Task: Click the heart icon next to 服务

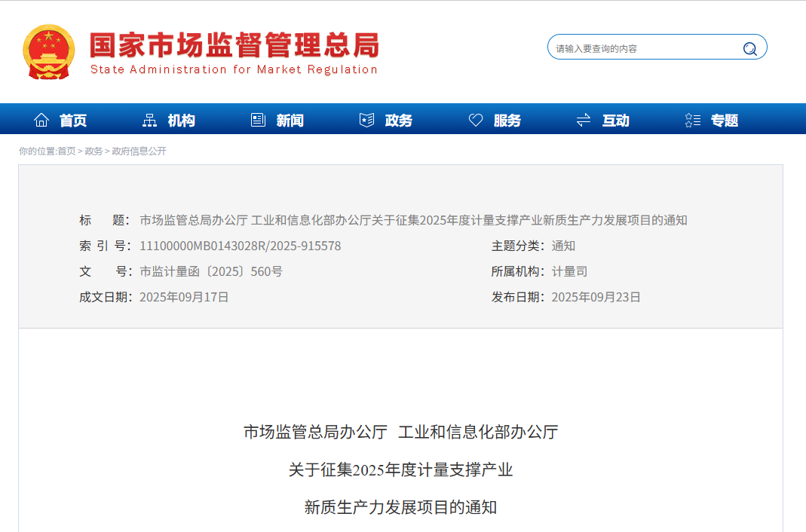Action: (x=475, y=119)
